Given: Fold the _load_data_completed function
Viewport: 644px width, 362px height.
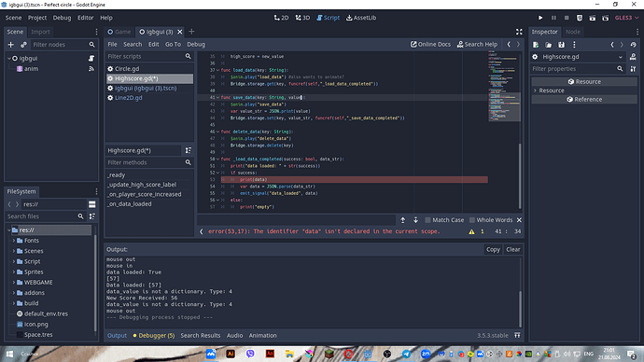Looking at the screenshot, I should 217,159.
